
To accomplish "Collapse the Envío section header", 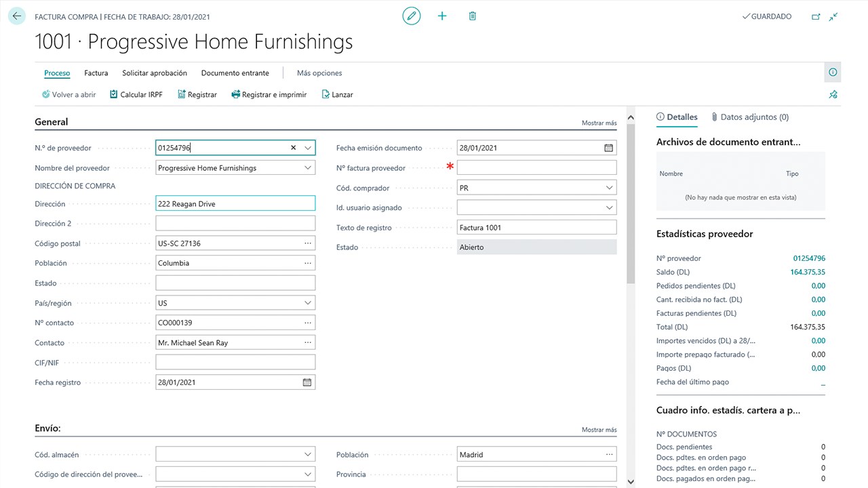I will [x=48, y=428].
